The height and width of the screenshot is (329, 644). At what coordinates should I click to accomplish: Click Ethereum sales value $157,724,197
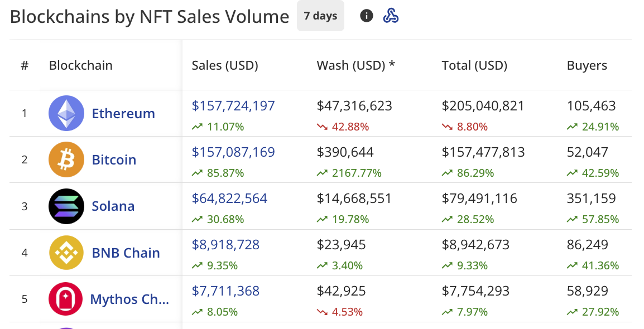(x=233, y=106)
